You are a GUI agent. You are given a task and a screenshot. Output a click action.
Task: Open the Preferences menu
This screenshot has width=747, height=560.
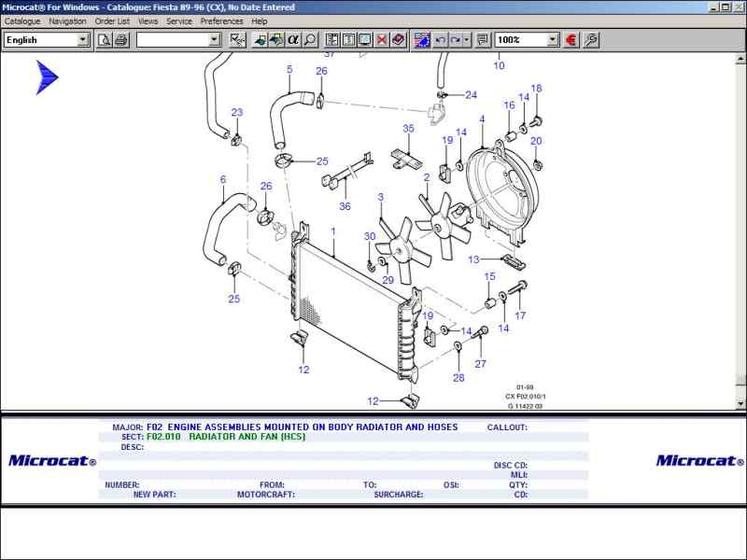click(221, 21)
